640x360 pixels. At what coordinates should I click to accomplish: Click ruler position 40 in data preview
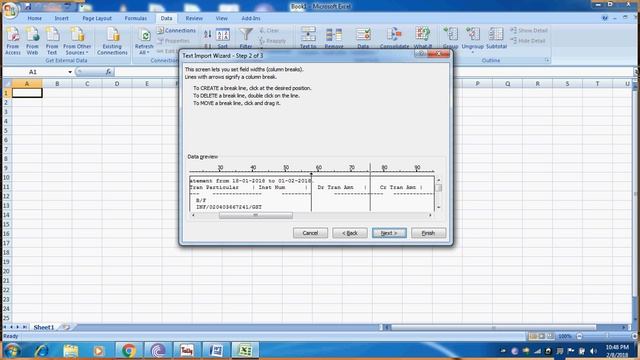(x=253, y=168)
